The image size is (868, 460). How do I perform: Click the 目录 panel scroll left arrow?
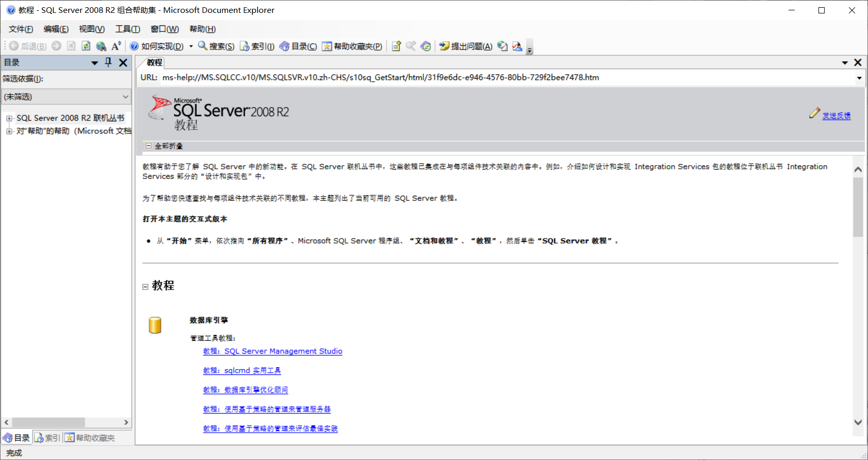click(x=6, y=422)
